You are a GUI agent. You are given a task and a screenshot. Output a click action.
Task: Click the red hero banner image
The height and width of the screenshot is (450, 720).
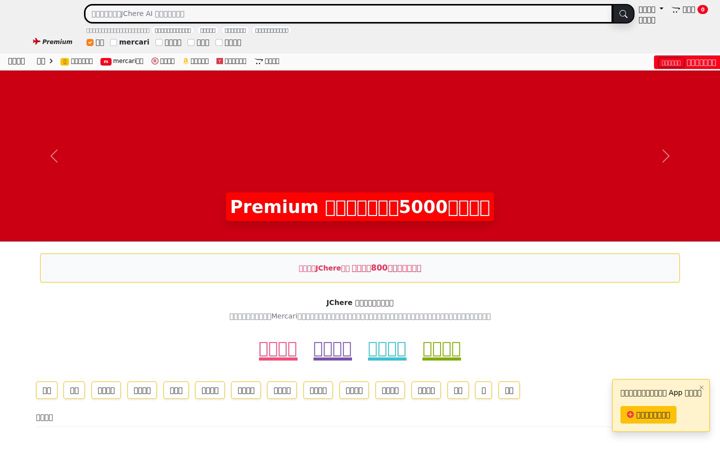coord(360,156)
